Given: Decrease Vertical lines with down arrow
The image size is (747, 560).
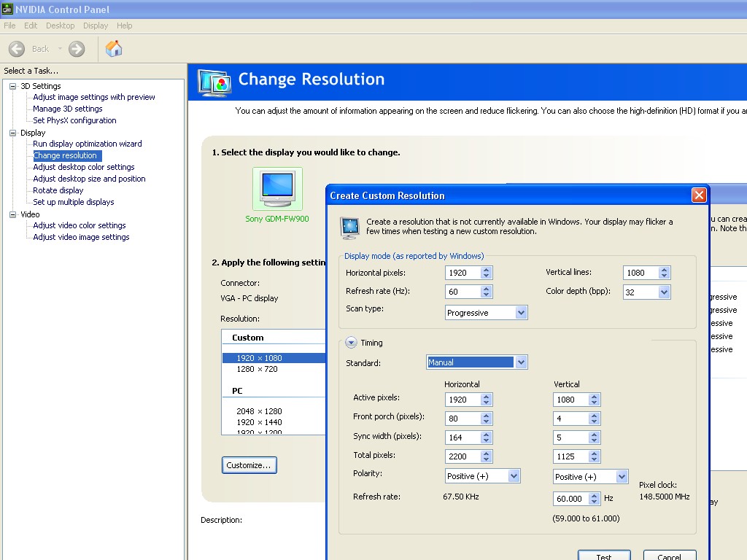Looking at the screenshot, I should (x=664, y=276).
